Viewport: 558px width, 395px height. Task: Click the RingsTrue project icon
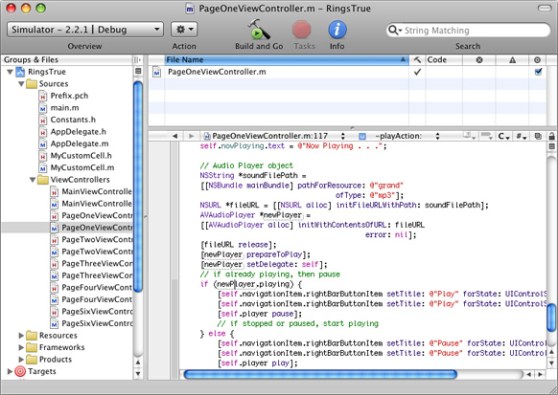(20, 72)
